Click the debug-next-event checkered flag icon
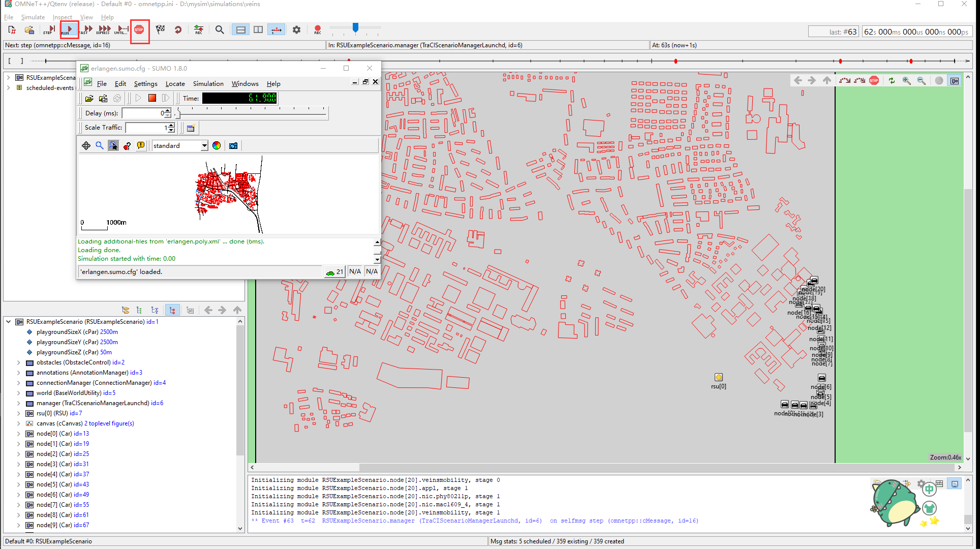Screen dimensions: 980x549 coord(160,29)
